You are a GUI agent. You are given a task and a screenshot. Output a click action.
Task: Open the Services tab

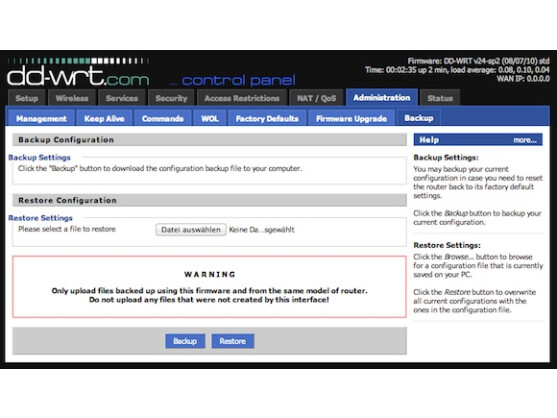(x=122, y=98)
